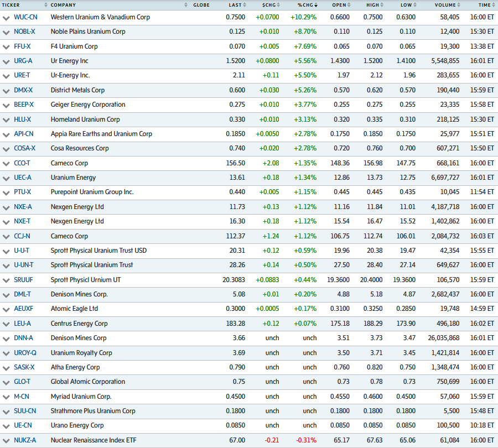Viewport: 498px width, 448px height.
Task: Sort by the TIME column arrows
Action: coord(494,5)
